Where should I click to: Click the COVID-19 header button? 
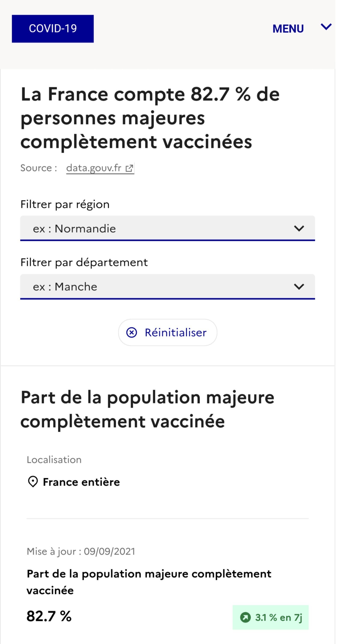(53, 29)
